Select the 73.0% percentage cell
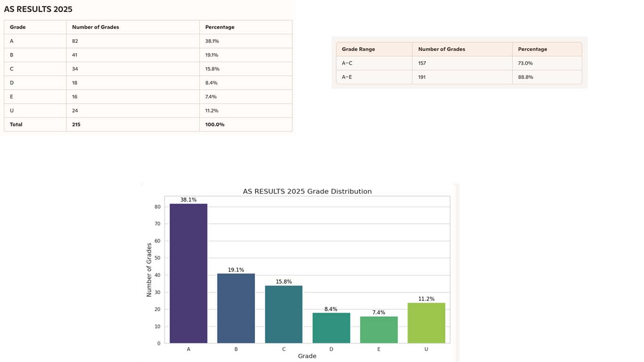This screenshot has width=644, height=362. tap(525, 63)
